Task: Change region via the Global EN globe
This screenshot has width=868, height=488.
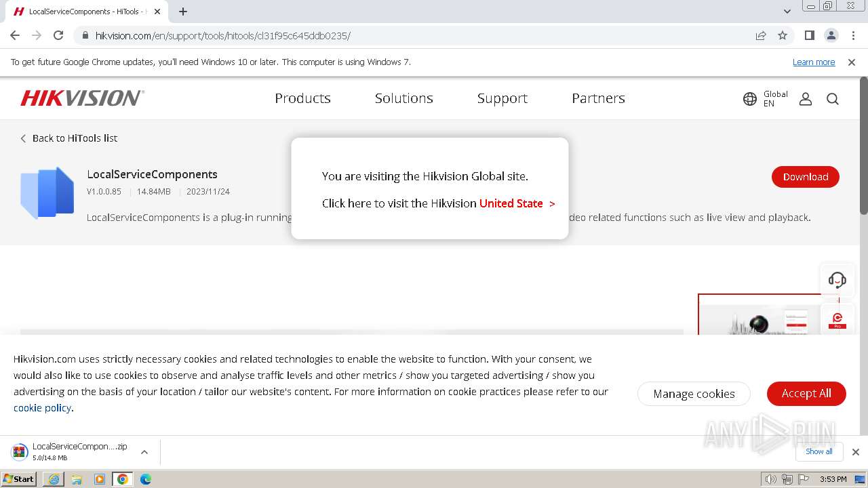Action: (x=766, y=99)
